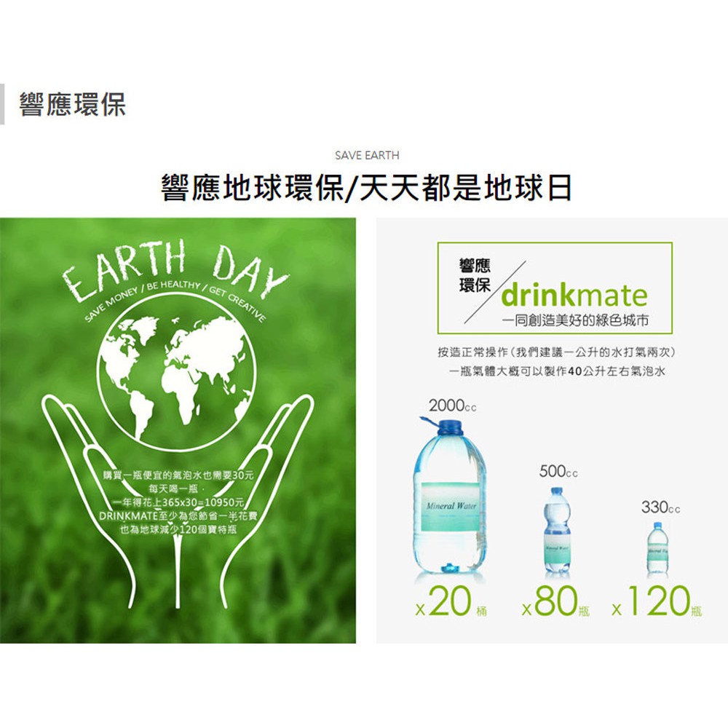Click the 響應環保 section heading
The height and width of the screenshot is (728, 728).
tap(72, 104)
